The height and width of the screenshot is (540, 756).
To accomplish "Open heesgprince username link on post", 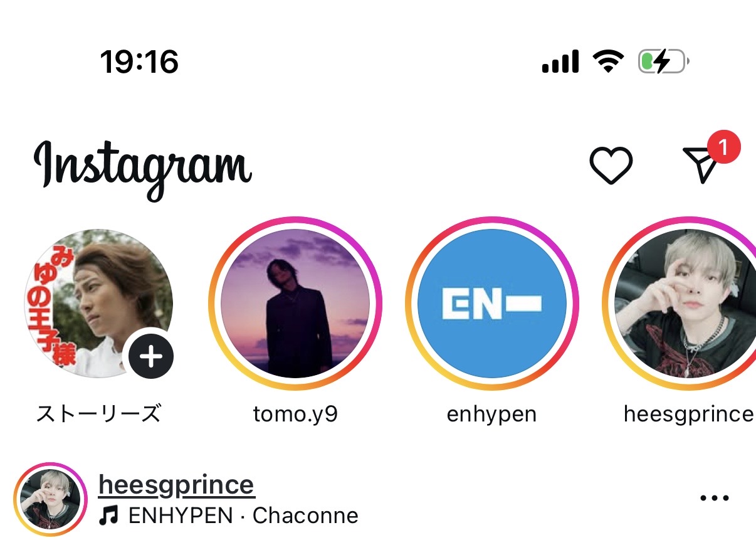I will tap(177, 485).
